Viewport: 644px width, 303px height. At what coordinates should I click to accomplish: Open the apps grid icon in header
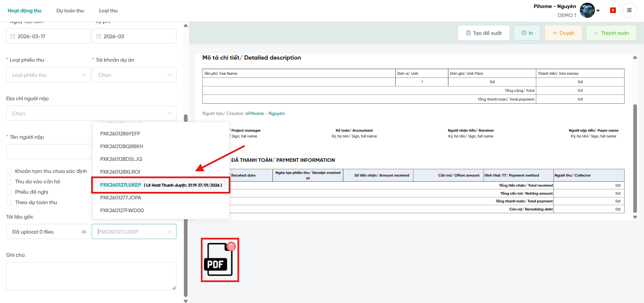coord(629,10)
